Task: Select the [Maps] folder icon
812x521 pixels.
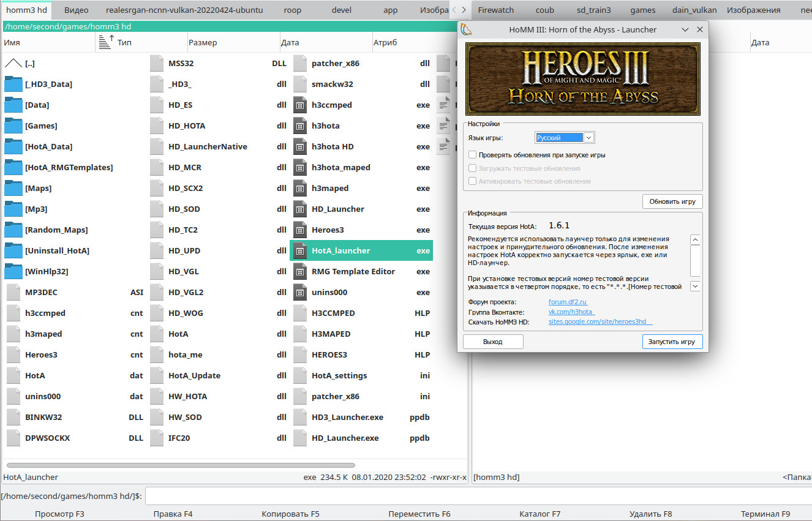Action: [x=13, y=188]
